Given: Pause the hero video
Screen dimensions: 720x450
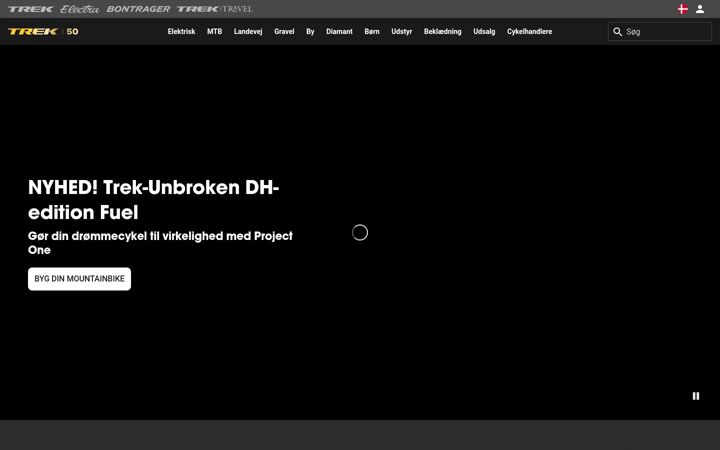Looking at the screenshot, I should 696,396.
